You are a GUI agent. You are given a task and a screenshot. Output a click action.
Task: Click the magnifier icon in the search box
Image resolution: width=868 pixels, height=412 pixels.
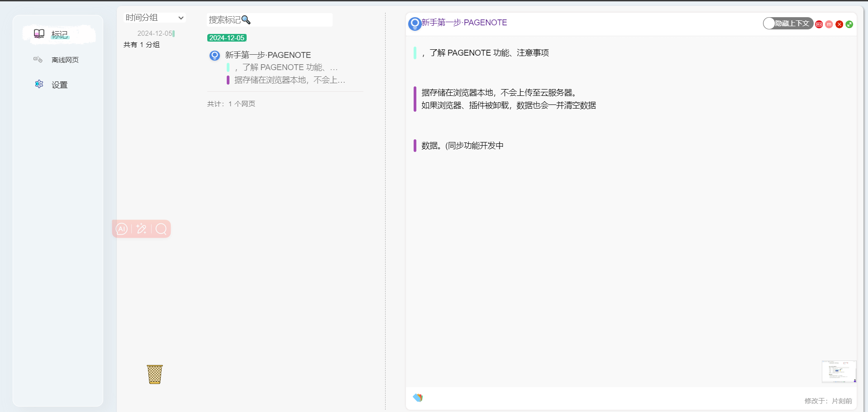pos(246,20)
